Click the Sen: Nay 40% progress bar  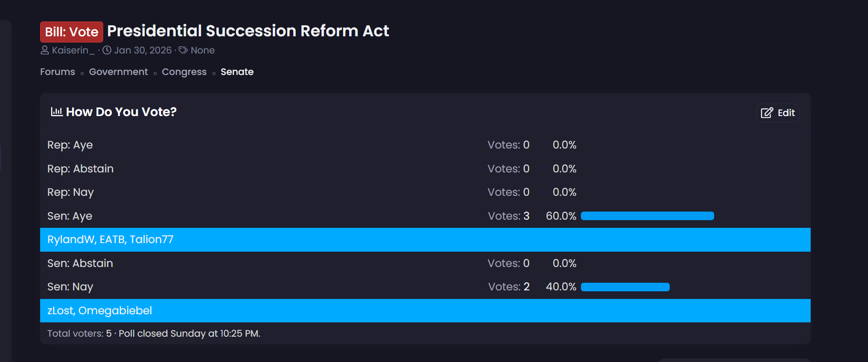coord(625,287)
